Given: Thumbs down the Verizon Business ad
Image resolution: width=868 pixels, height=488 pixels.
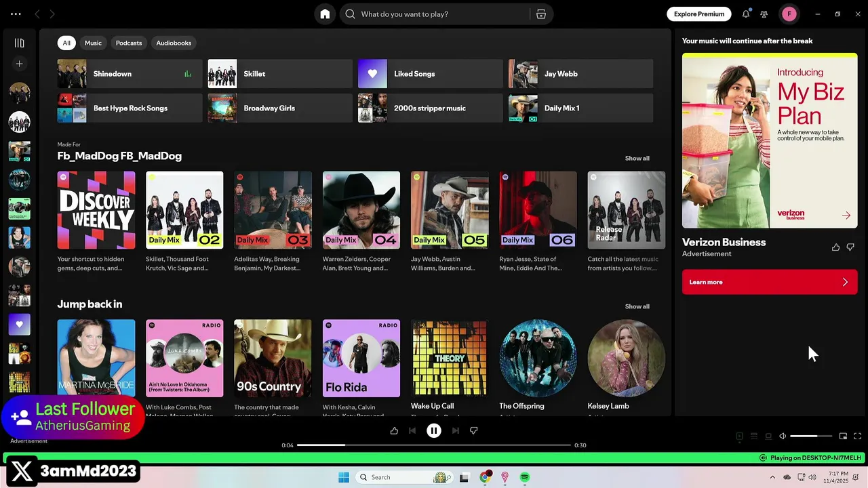Looking at the screenshot, I should coord(850,247).
